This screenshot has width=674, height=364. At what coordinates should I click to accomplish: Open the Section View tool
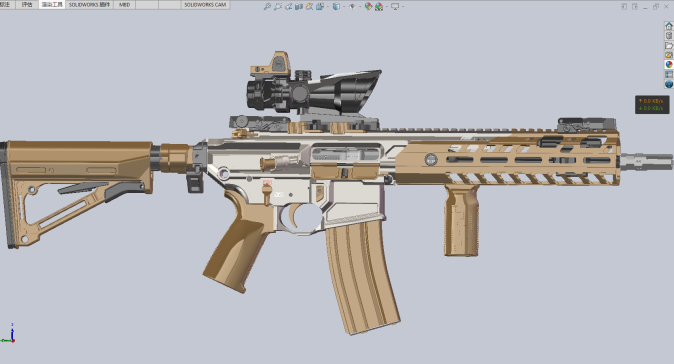point(299,6)
